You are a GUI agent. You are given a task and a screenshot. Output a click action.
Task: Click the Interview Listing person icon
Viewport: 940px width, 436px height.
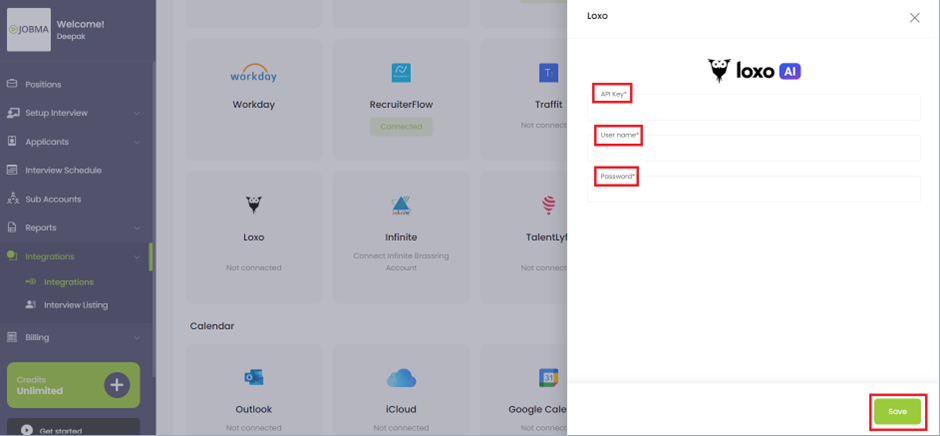(31, 305)
